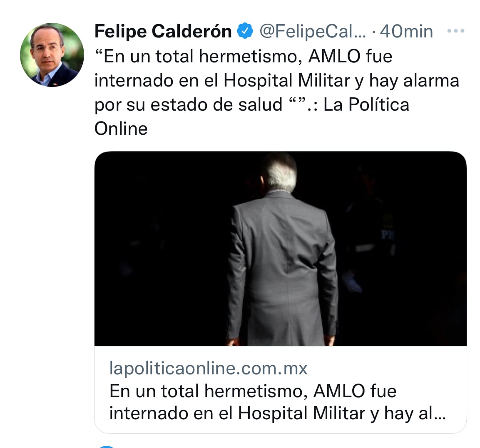Click the word "Online" ending the tweet

[x=121, y=129]
